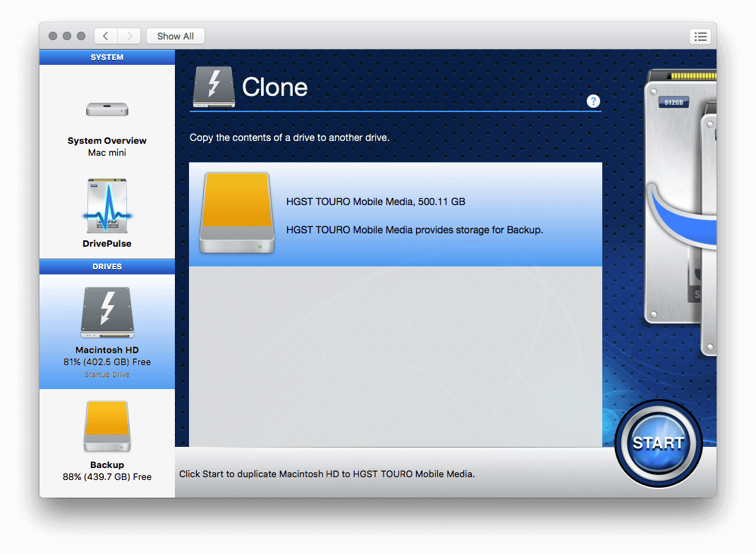
Task: Open DrivePulse from the sidebar
Action: [x=106, y=205]
